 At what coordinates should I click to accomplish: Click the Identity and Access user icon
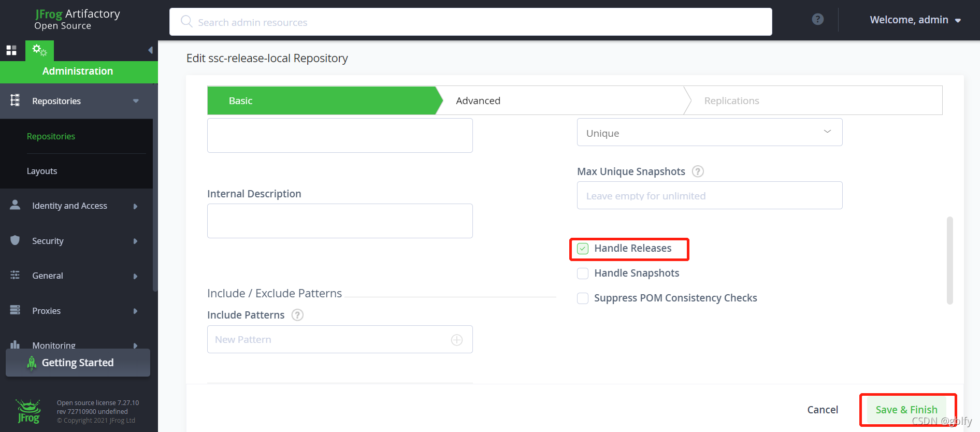(x=15, y=205)
